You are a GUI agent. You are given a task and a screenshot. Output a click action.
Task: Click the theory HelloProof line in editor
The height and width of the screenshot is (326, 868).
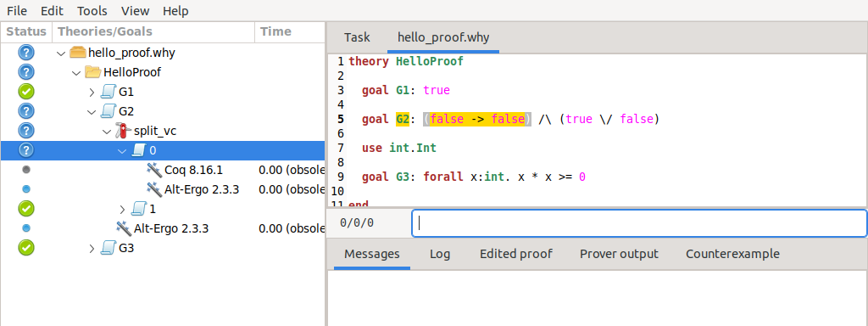406,61
